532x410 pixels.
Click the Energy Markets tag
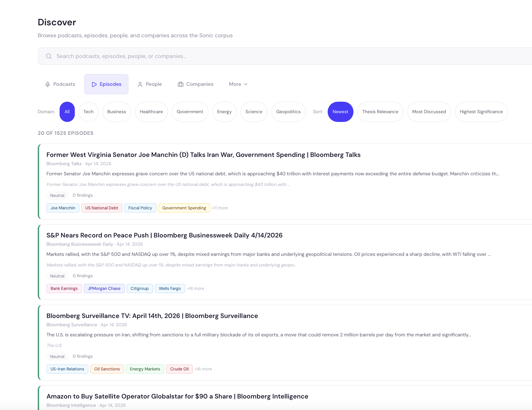coord(145,369)
